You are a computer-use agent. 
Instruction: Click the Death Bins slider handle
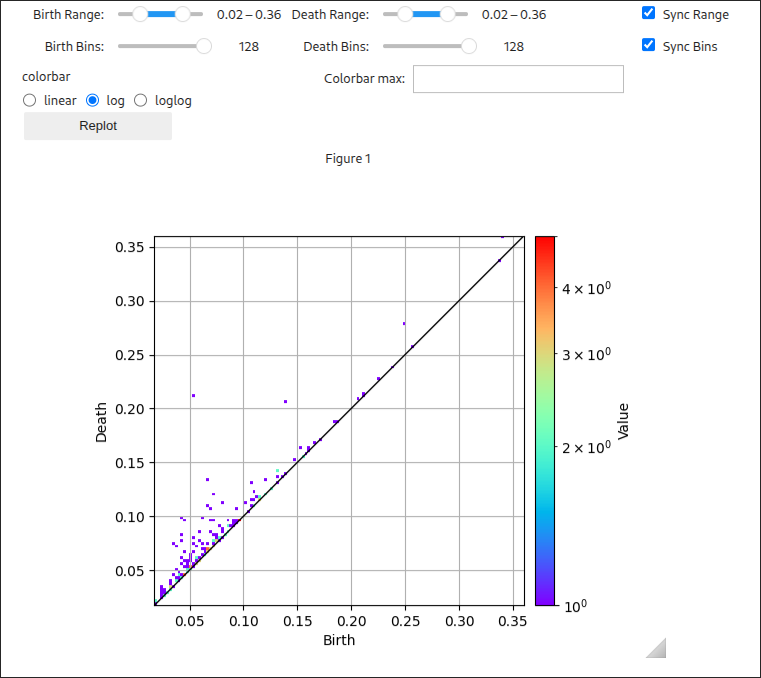click(x=469, y=46)
